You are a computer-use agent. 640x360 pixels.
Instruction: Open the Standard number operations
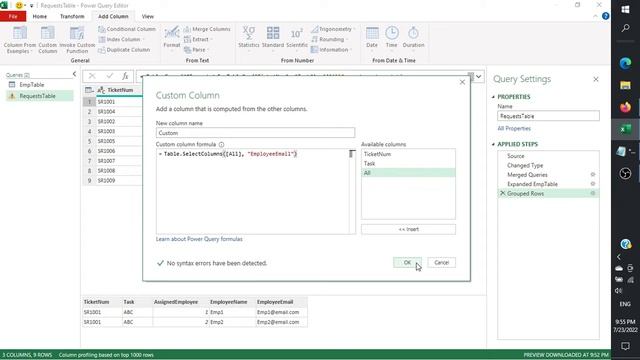point(273,37)
